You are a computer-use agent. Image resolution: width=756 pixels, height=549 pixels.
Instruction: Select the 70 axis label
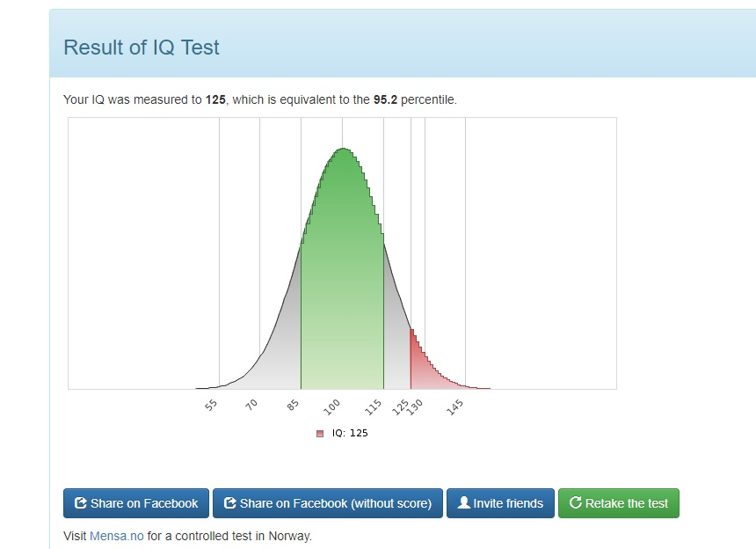[x=251, y=406]
